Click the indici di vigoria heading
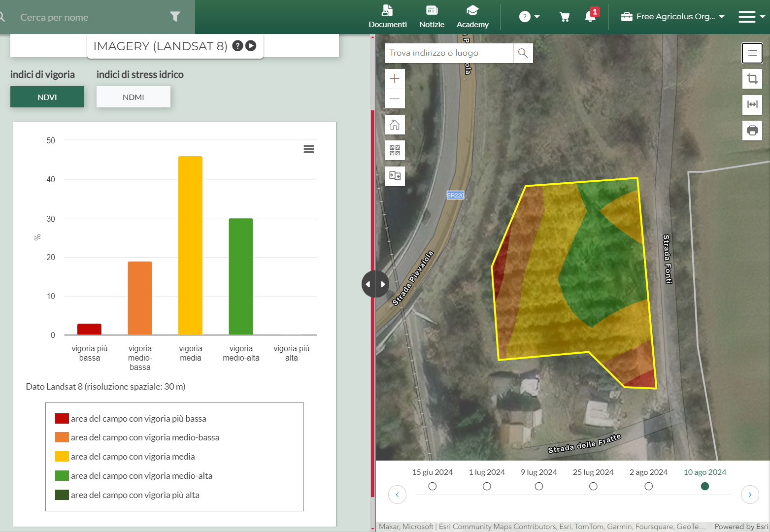 pyautogui.click(x=42, y=74)
